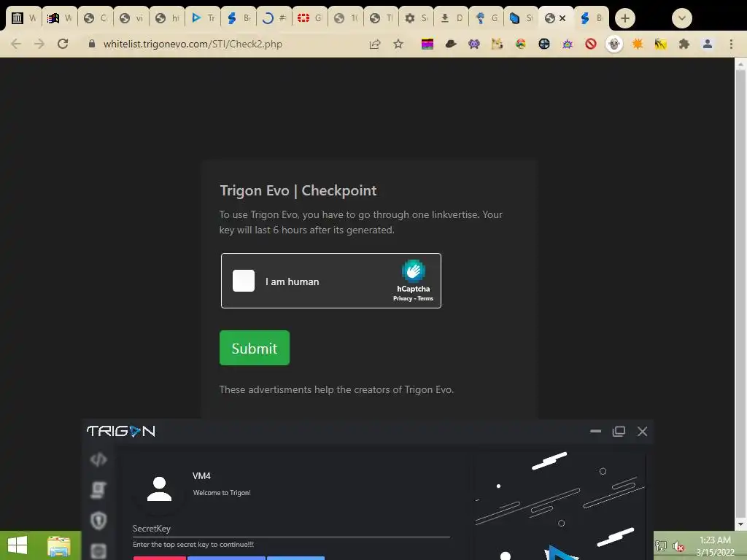Viewport: 747px width, 560px height.
Task: Open a new browser tab
Action: click(625, 18)
